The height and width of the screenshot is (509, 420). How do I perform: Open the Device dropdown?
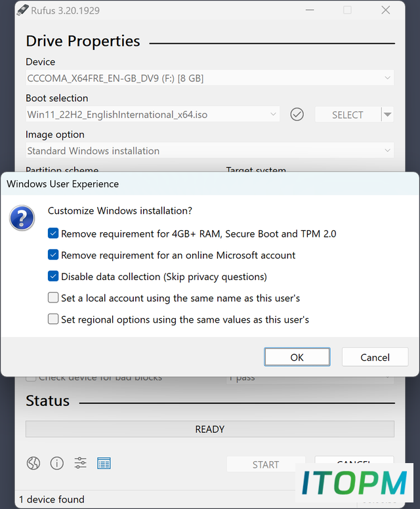point(209,78)
